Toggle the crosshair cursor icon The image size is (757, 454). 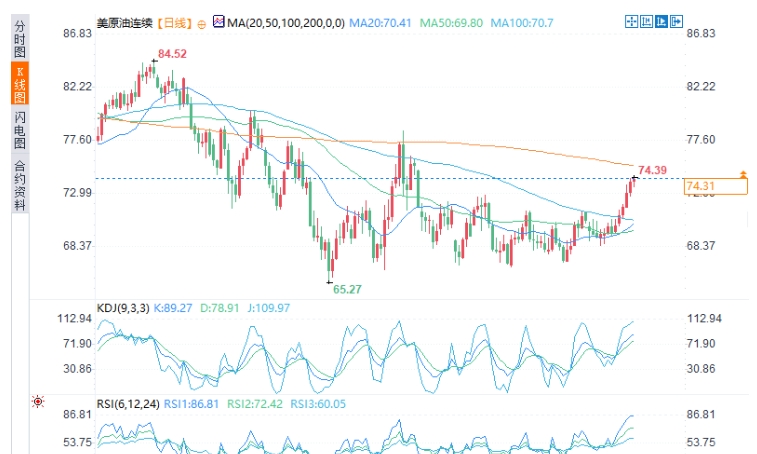click(631, 21)
